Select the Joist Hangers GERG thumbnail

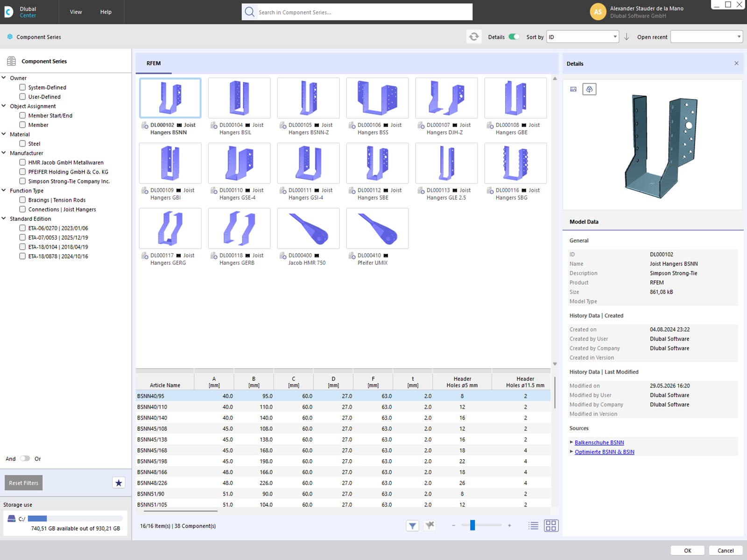pyautogui.click(x=170, y=229)
